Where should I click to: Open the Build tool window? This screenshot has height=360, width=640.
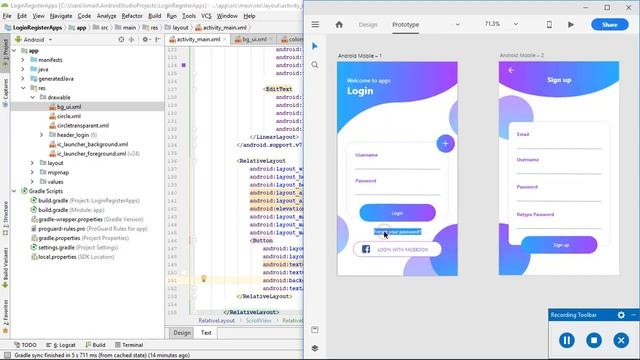[x=95, y=345]
